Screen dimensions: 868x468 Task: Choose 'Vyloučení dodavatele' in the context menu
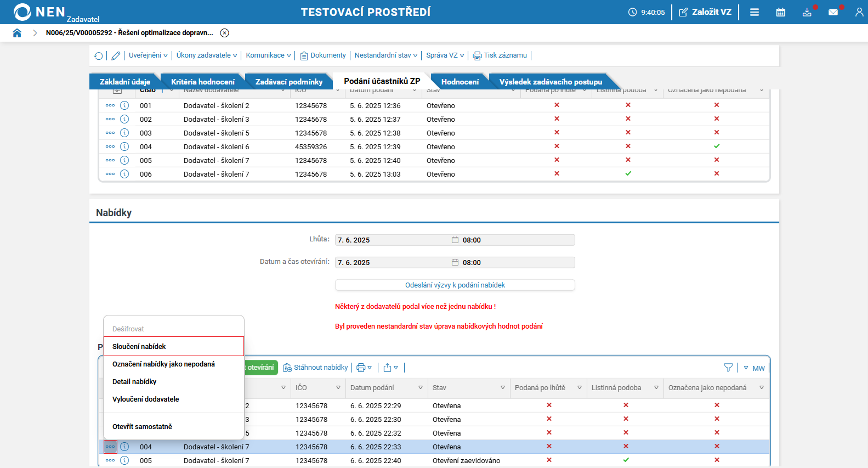(x=146, y=399)
